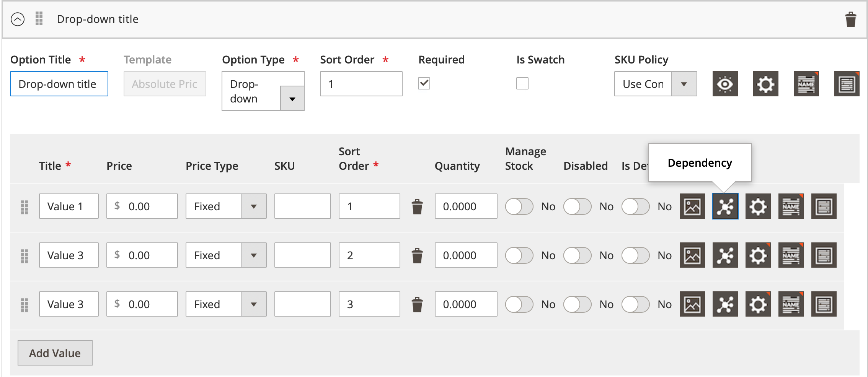868x377 pixels.
Task: Open Price Type dropdown in row with sort order 3
Action: (x=226, y=304)
